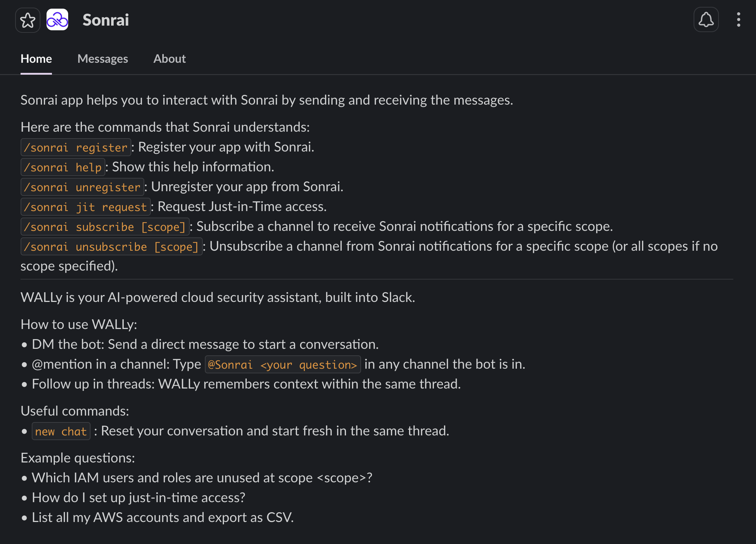This screenshot has width=756, height=544.
Task: Click 'List all my AWS accounts' example question
Action: tap(163, 517)
